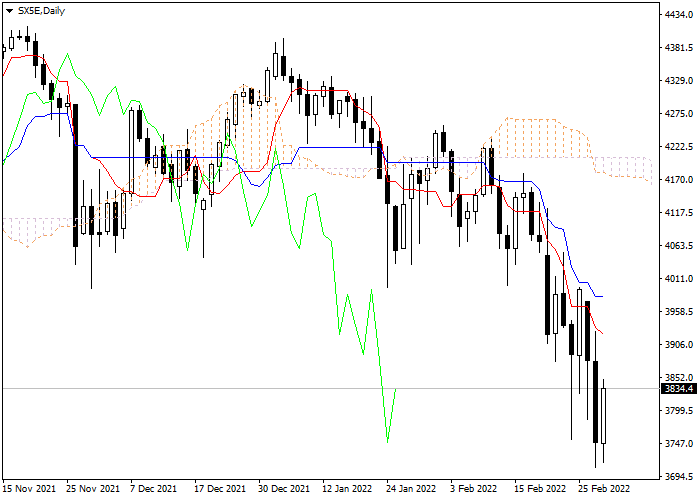Click the 3 Feb 2022 date label
Viewport: 700px width, 500px height.
[472, 489]
